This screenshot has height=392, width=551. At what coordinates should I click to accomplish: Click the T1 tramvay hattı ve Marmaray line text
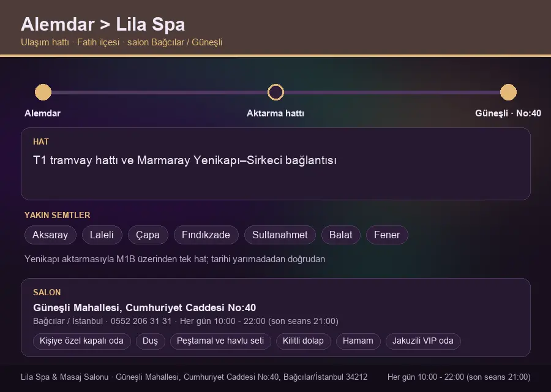tap(185, 160)
